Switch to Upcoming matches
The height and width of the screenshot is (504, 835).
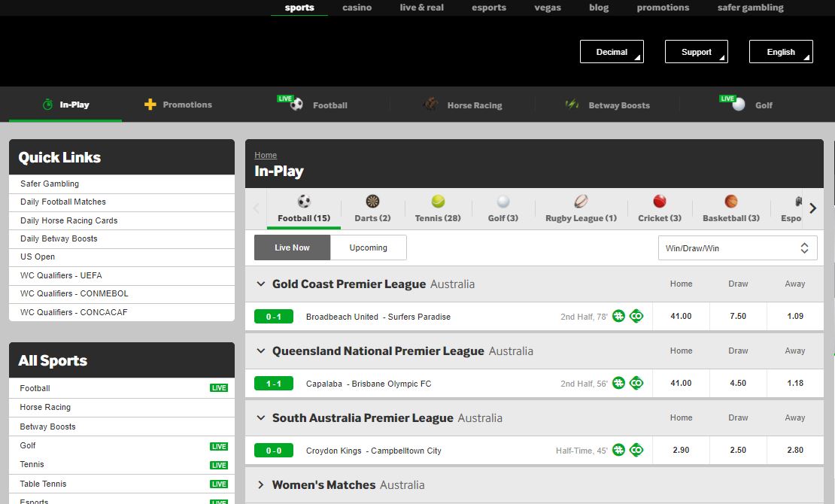pyautogui.click(x=369, y=247)
